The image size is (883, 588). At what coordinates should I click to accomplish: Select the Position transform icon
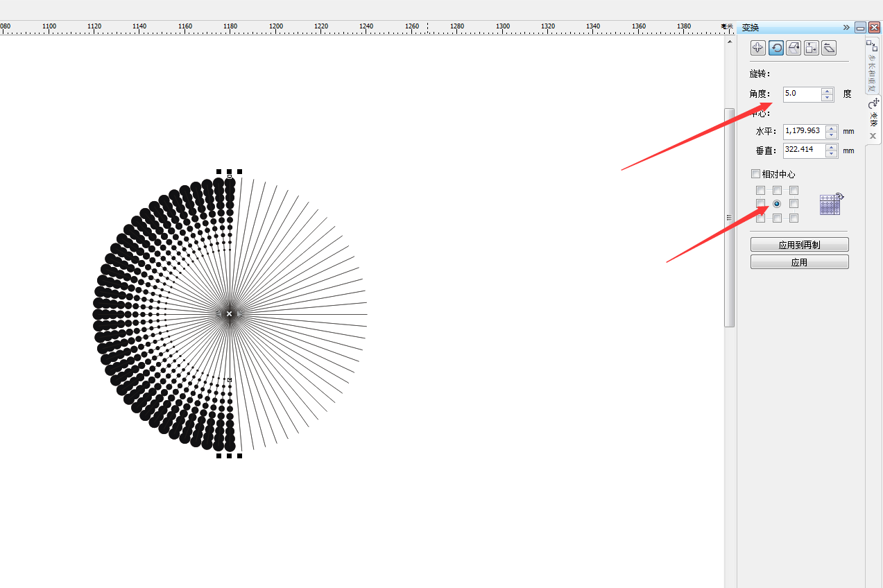pos(758,48)
